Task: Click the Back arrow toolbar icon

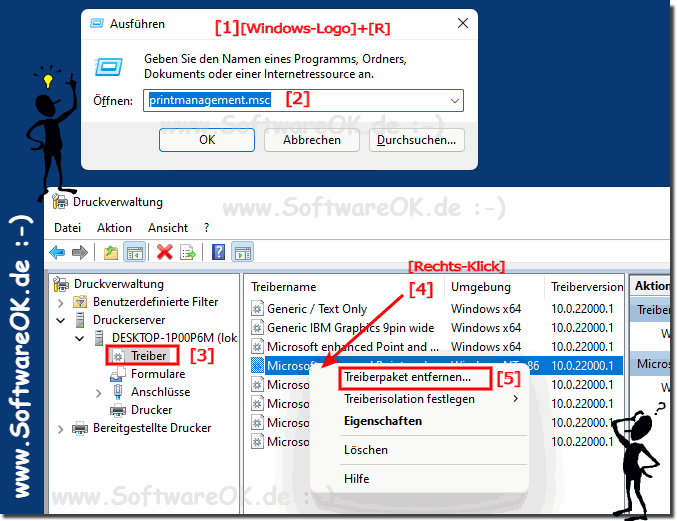Action: [57, 252]
